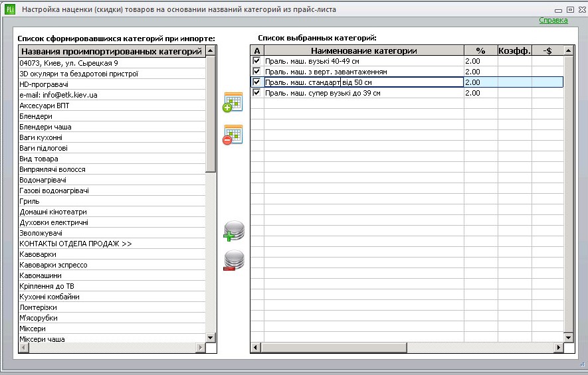Select the Праль. маш. вузькі 40-49 см name cell
Screen dimensions: 588x375
(x=363, y=60)
